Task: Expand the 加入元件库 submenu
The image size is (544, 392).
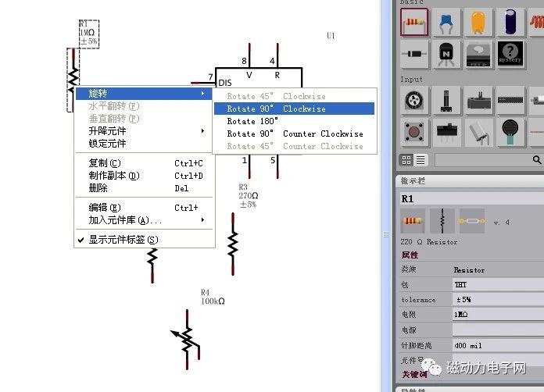Action: click(145, 220)
